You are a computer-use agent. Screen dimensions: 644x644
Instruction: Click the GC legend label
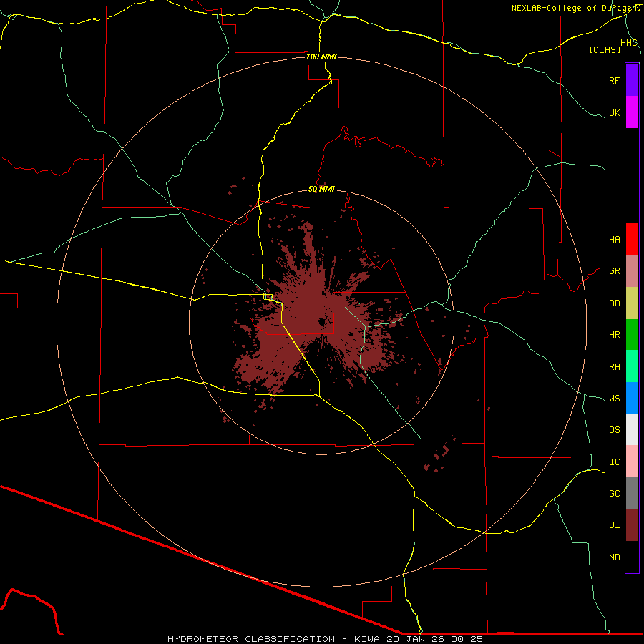click(615, 494)
